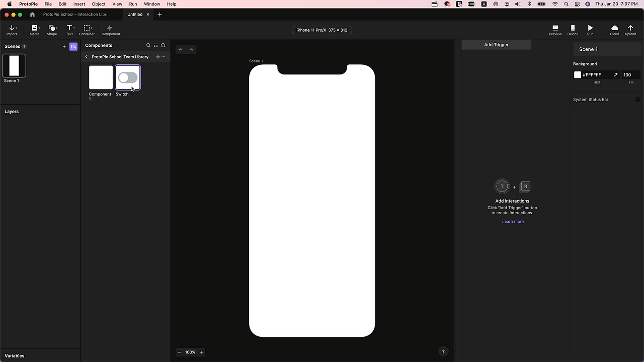Toggle the System Status Bar checkbox
The height and width of the screenshot is (362, 644).
638,99
